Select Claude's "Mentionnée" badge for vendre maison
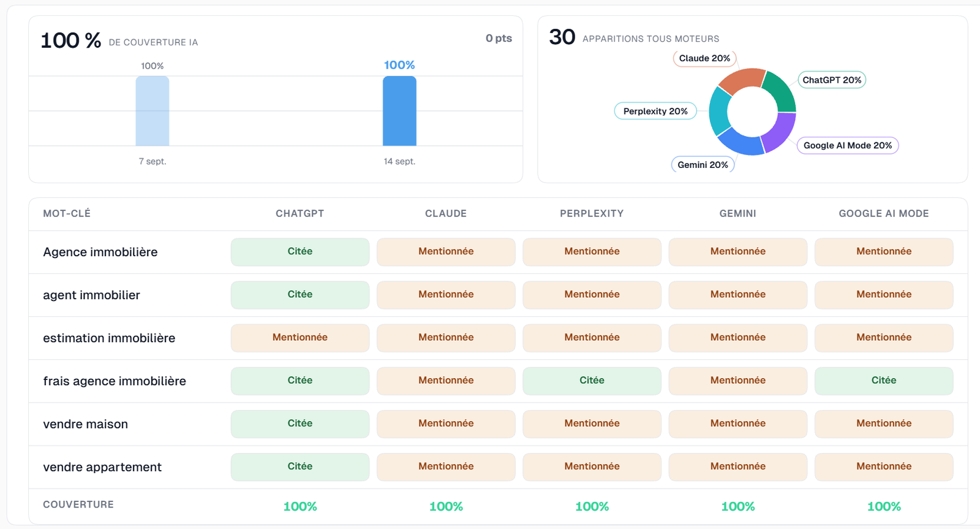 point(446,424)
